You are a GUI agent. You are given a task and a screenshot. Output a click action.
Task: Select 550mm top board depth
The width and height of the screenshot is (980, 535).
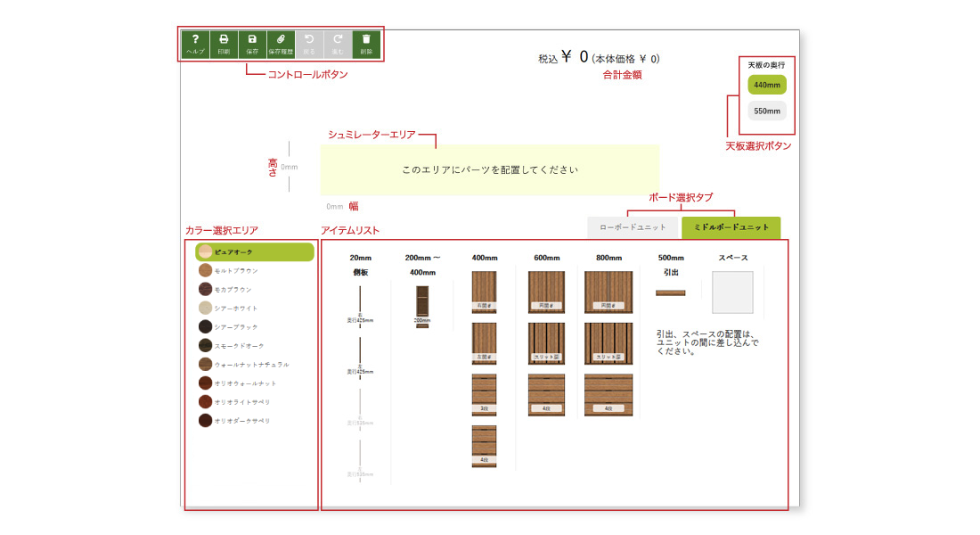[767, 111]
